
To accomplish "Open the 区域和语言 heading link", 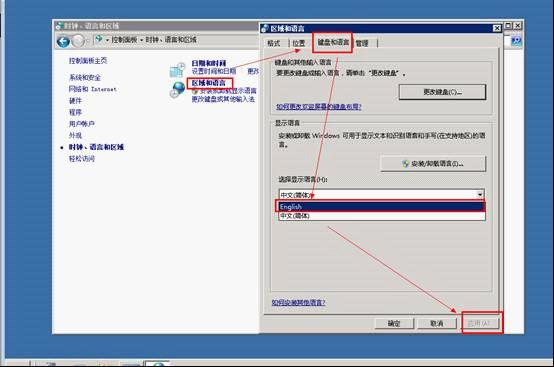I will [x=208, y=83].
